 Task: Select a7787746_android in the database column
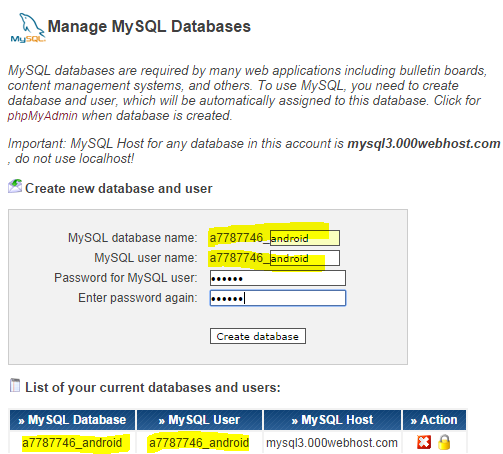pos(72,443)
